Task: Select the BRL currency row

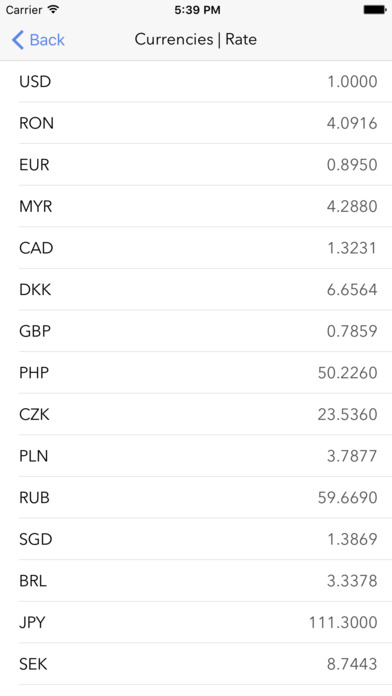Action: click(196, 581)
